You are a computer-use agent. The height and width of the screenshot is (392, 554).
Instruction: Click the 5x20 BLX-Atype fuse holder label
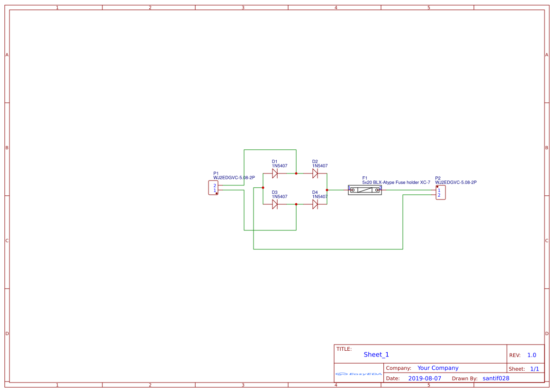396,182
